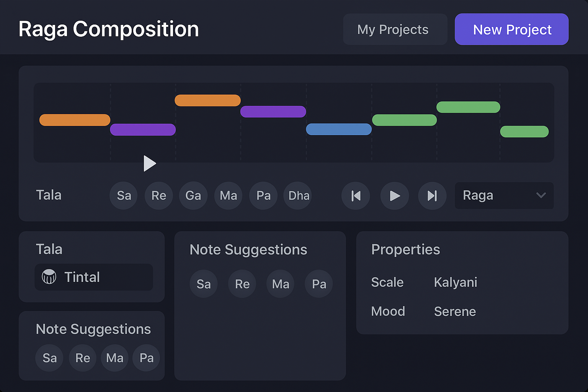Select the first orange note block

(x=75, y=120)
